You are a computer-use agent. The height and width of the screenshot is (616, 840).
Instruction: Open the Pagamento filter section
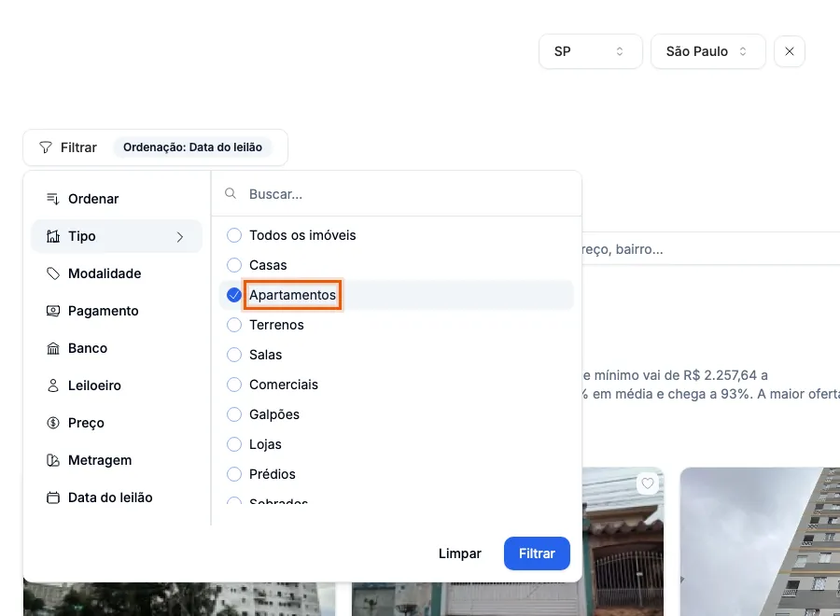(x=117, y=311)
